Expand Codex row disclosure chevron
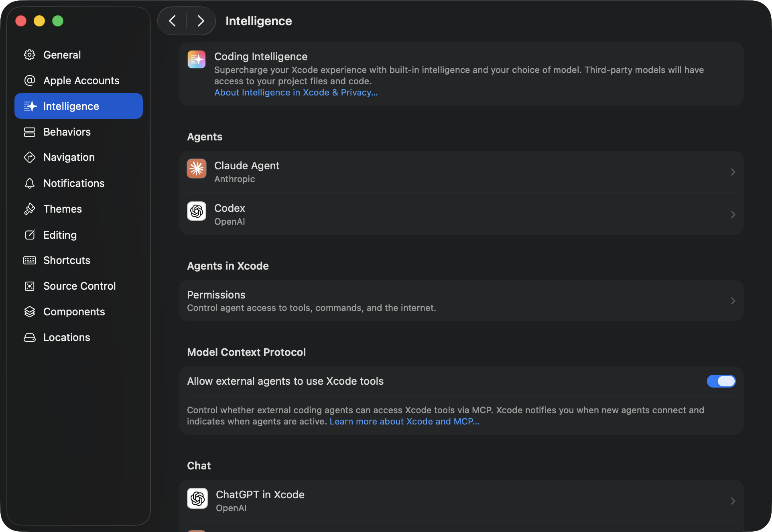772x532 pixels. (733, 215)
